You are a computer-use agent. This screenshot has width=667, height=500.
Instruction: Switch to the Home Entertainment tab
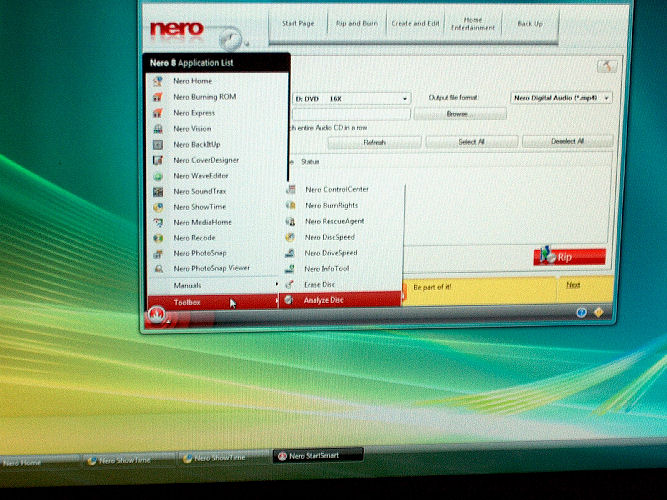(473, 24)
